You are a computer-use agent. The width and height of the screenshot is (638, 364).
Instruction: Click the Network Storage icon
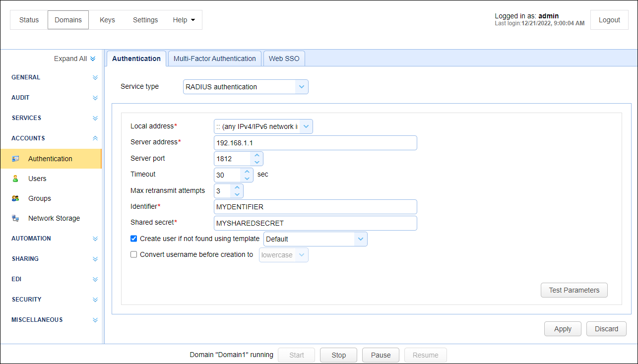(x=16, y=218)
